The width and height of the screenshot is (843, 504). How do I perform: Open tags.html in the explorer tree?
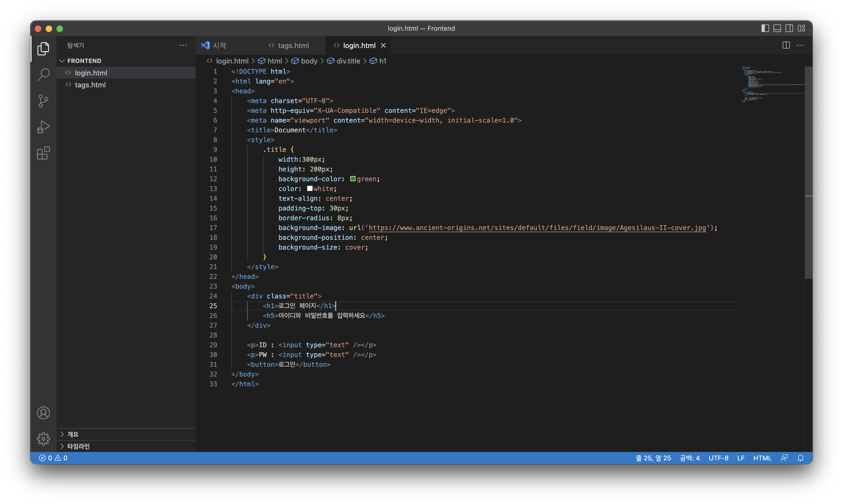[90, 85]
